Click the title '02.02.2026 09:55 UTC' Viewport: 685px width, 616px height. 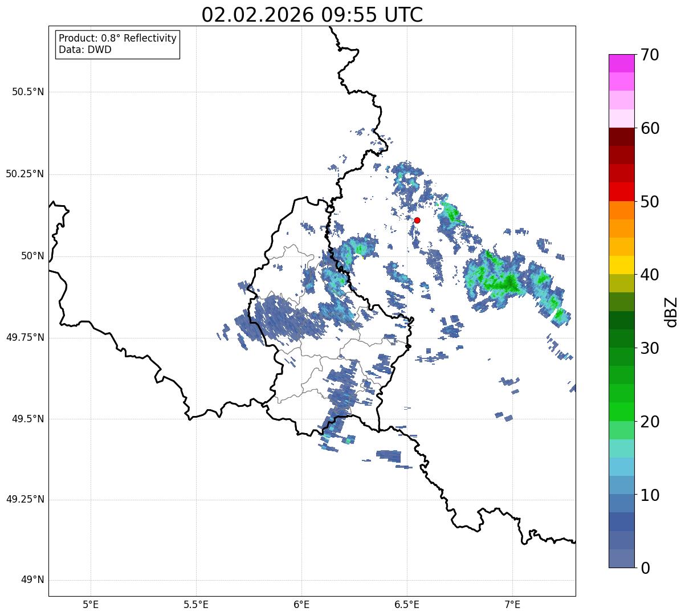click(312, 15)
